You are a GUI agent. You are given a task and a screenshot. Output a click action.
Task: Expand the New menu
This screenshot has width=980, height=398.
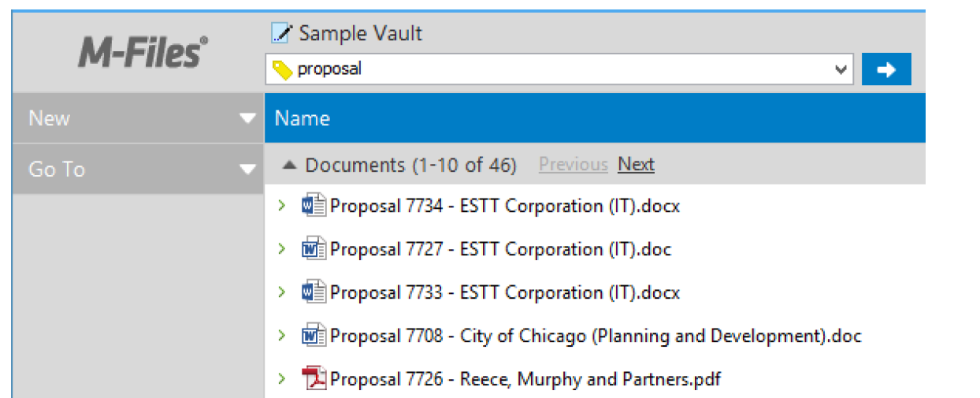(247, 118)
